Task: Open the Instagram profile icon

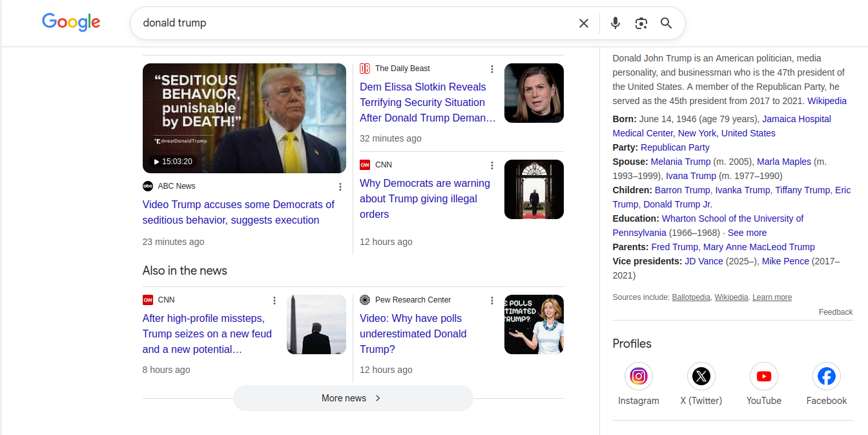Action: (638, 376)
